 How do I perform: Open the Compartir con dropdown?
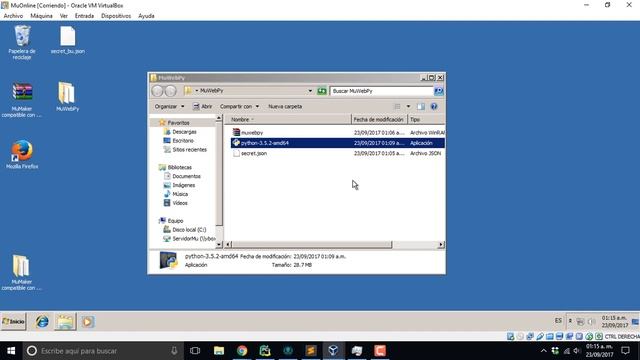[239, 107]
